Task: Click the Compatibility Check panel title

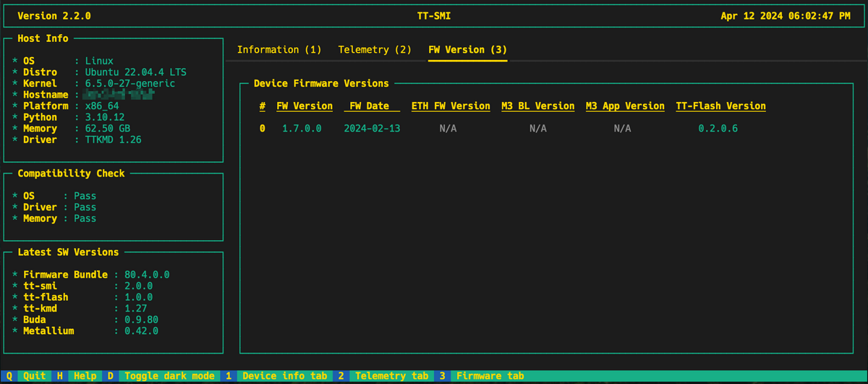Action: (x=71, y=174)
